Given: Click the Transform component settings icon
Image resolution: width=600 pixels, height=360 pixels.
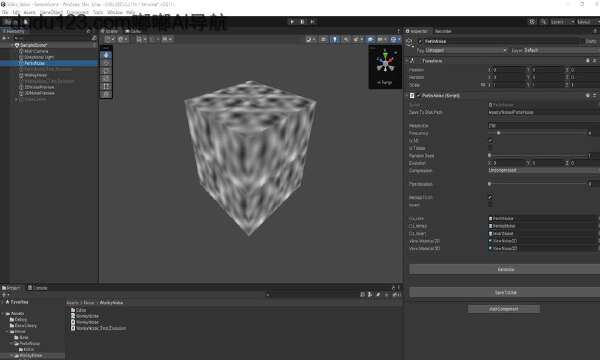Looking at the screenshot, I should [594, 60].
